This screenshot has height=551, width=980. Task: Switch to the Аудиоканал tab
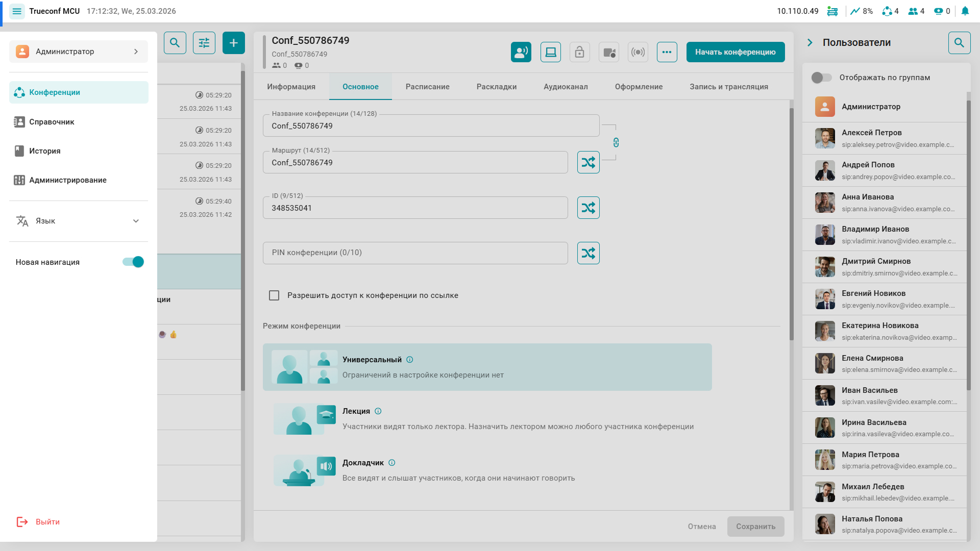pyautogui.click(x=566, y=87)
